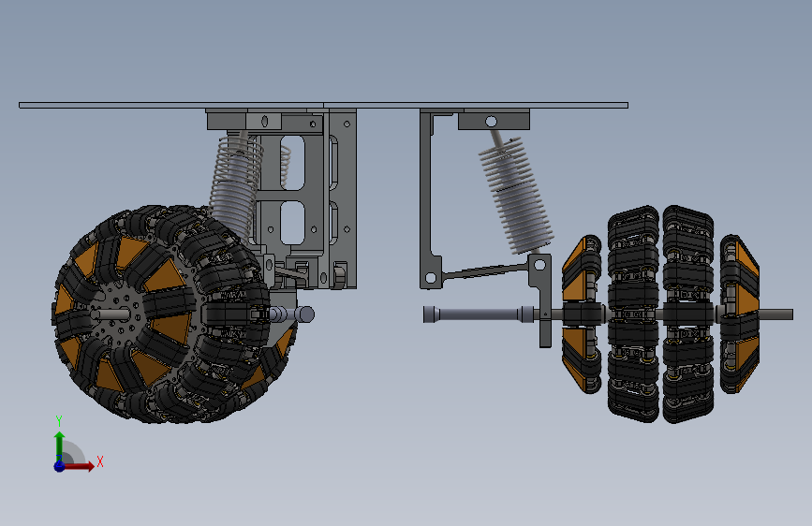Select the flat top chassis plate
812x526 pixels.
pyautogui.click(x=324, y=105)
